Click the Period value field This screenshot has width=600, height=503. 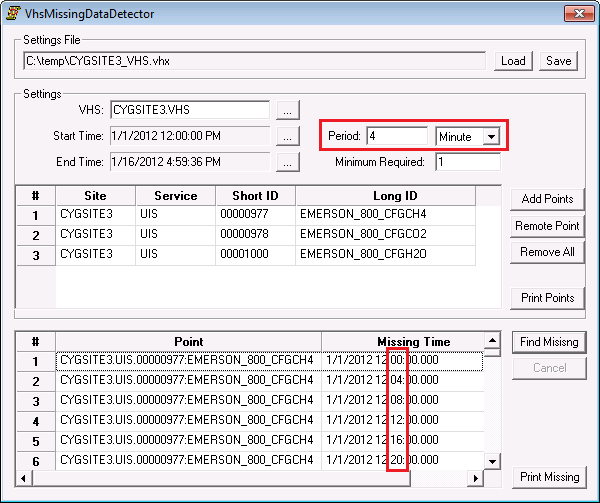397,136
